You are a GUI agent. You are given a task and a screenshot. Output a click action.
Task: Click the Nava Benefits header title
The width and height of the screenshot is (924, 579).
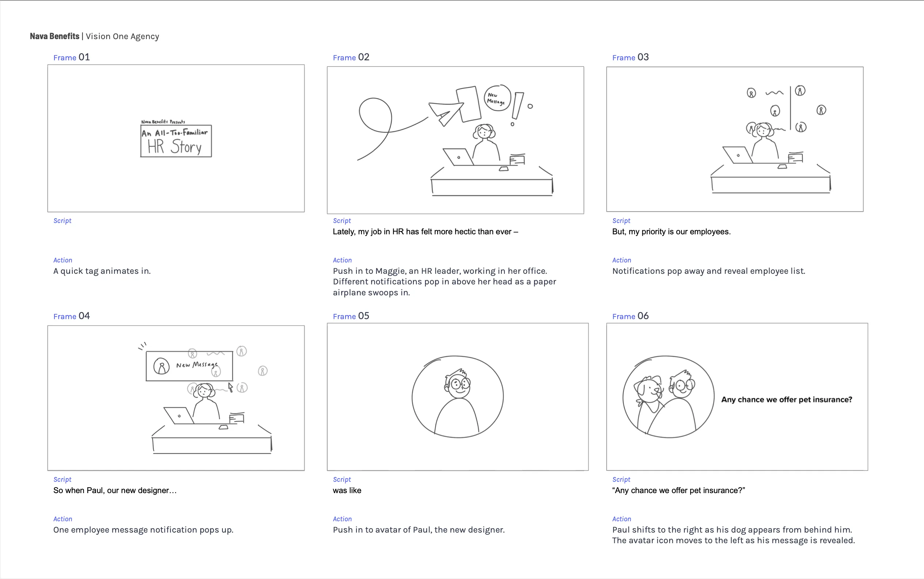coord(54,37)
